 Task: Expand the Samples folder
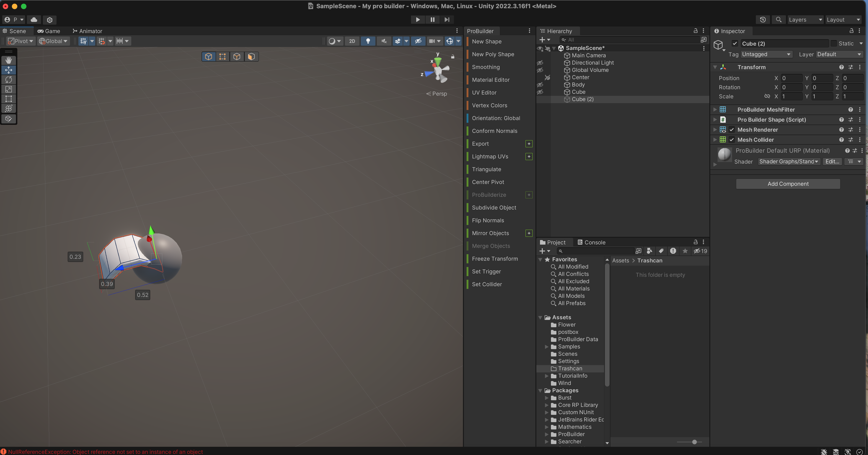click(547, 347)
